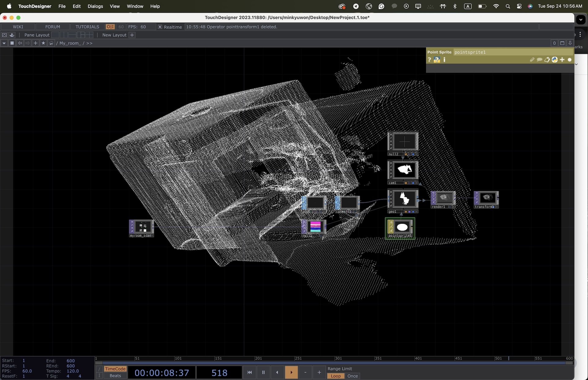
Task: Toggle the O|I power button
Action: [110, 27]
